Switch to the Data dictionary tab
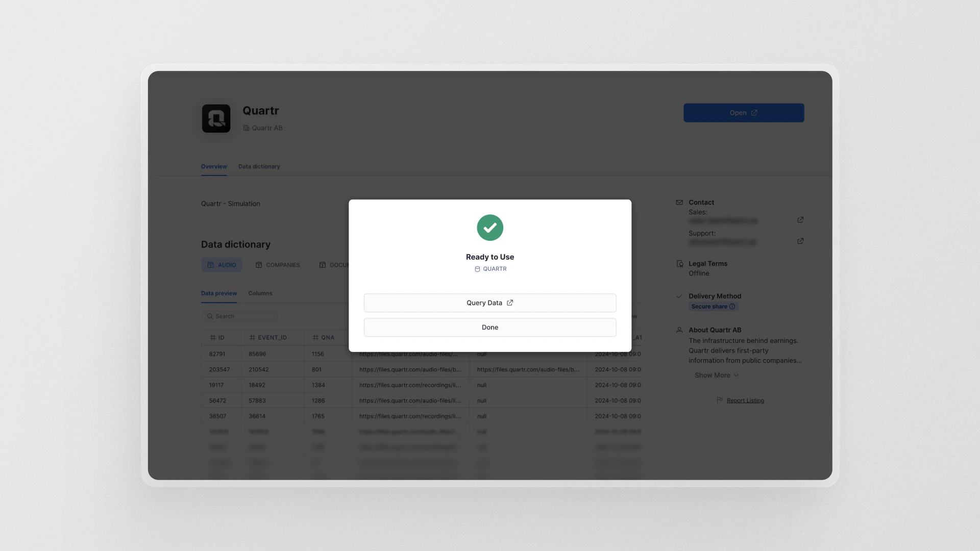 pos(259,166)
